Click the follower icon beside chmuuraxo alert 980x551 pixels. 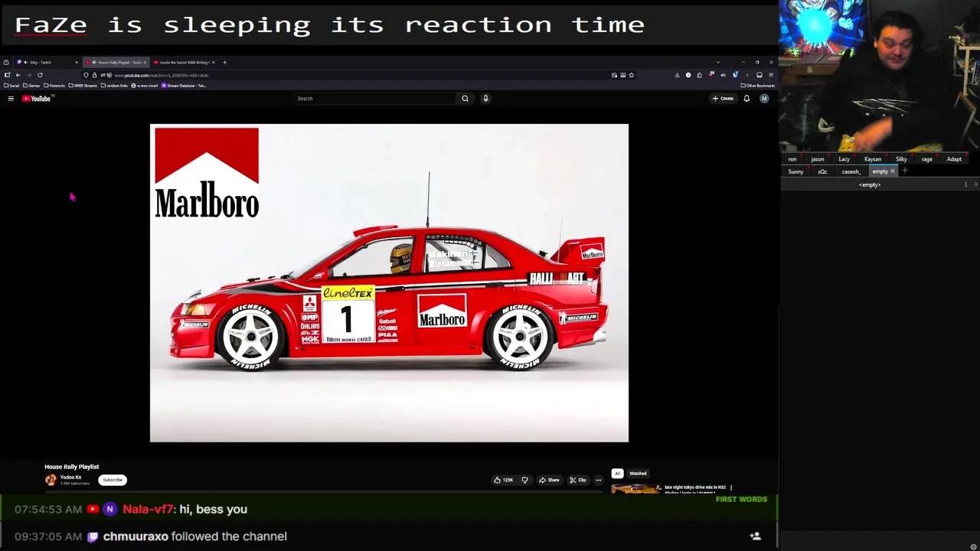[755, 536]
